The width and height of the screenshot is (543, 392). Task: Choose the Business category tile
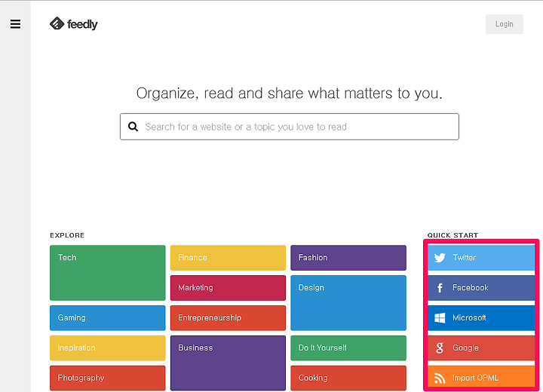tap(228, 363)
